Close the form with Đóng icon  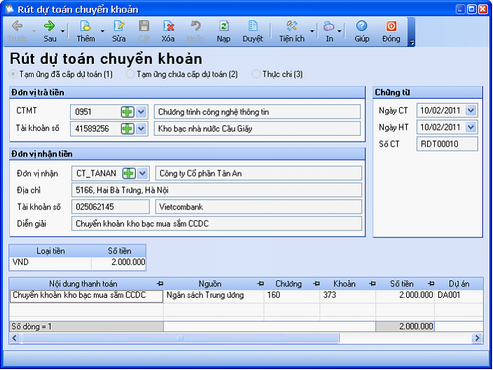[391, 26]
